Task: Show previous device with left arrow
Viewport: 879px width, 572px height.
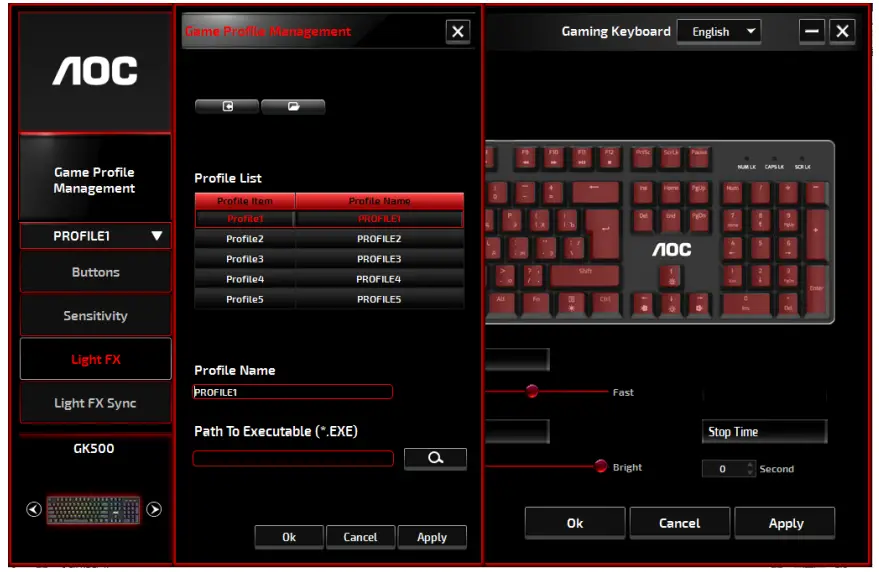Action: pos(34,509)
